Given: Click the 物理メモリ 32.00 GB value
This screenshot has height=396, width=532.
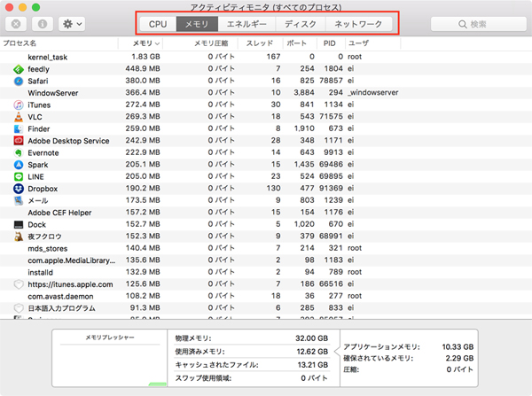Looking at the screenshot, I should point(311,338).
